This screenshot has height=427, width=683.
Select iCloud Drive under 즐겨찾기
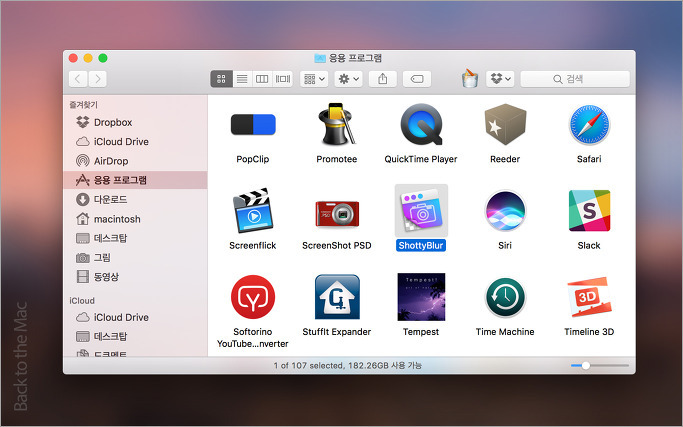[x=135, y=142]
